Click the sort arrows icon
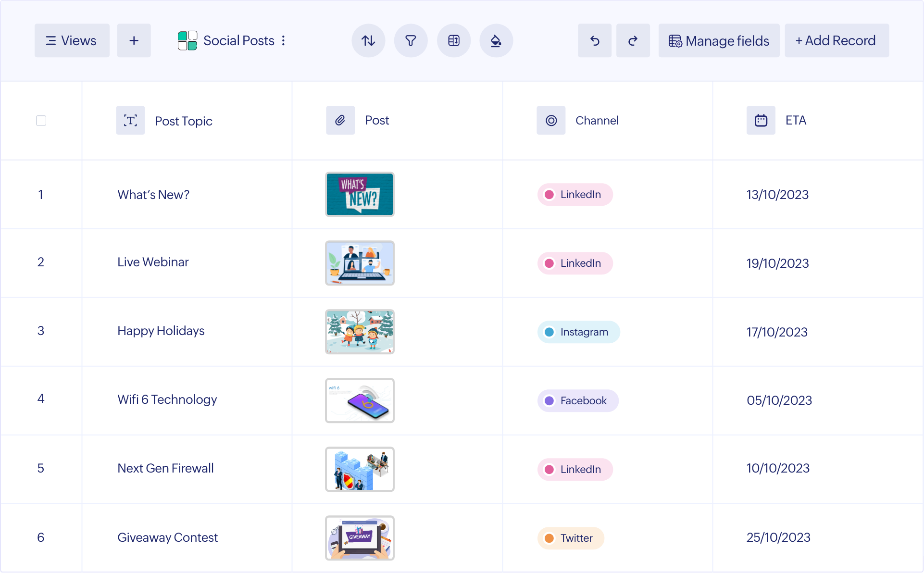 368,41
